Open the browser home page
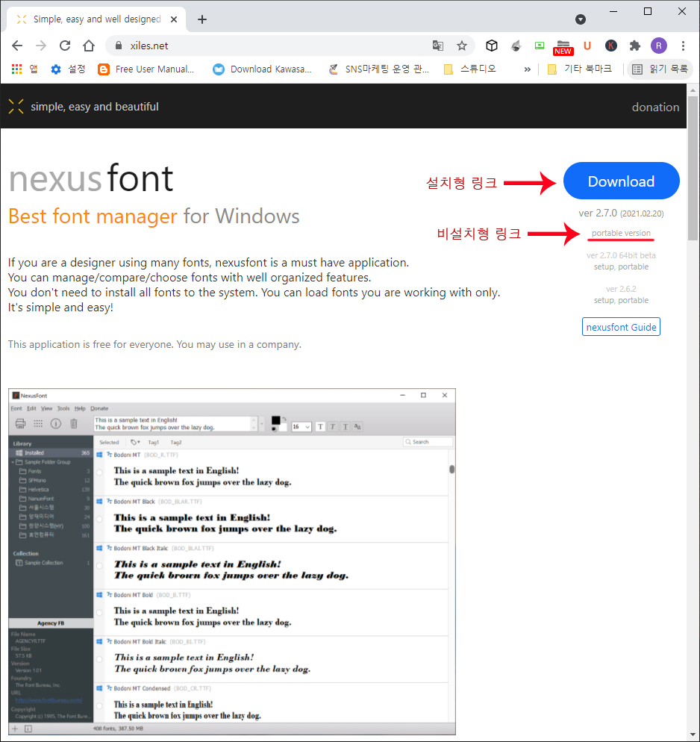This screenshot has width=700, height=742. point(89,46)
